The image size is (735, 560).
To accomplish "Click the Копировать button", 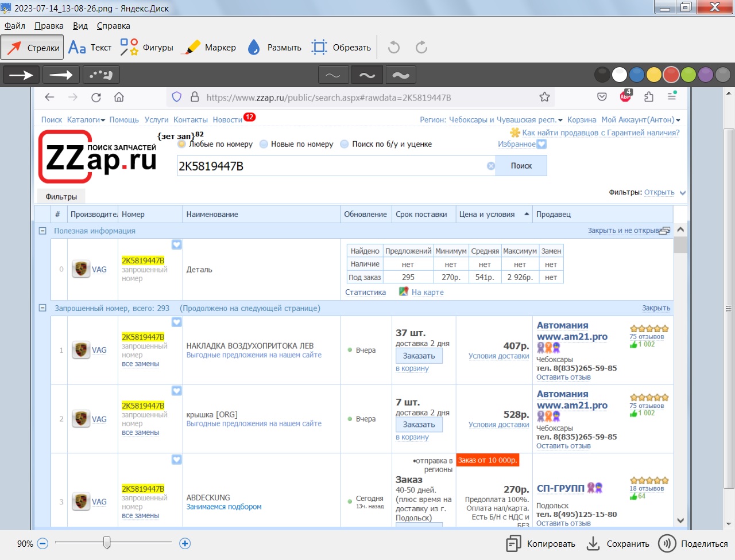I will (540, 543).
